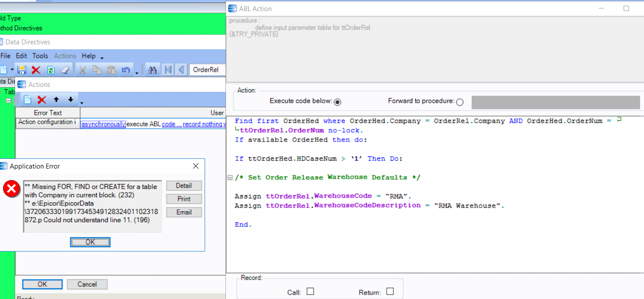The image size is (644, 299).
Task: Collapse the tree node under Tab in Data Directives
Action: click(x=9, y=101)
